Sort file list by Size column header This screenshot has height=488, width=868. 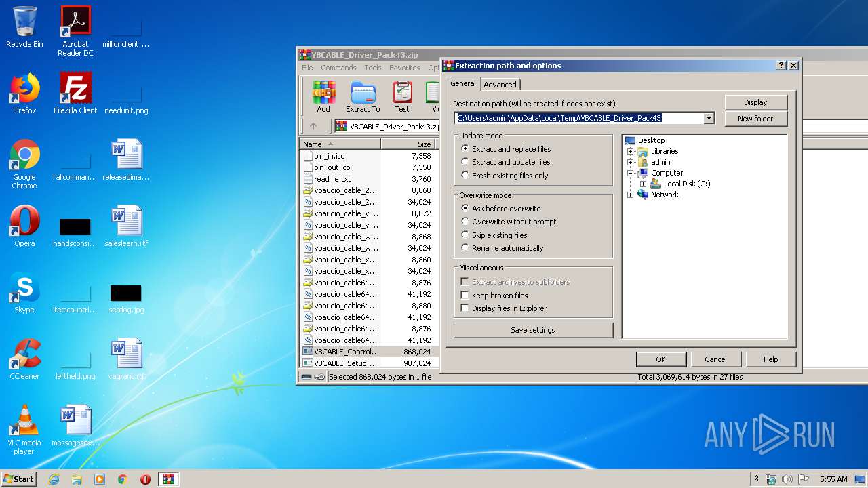[408, 144]
